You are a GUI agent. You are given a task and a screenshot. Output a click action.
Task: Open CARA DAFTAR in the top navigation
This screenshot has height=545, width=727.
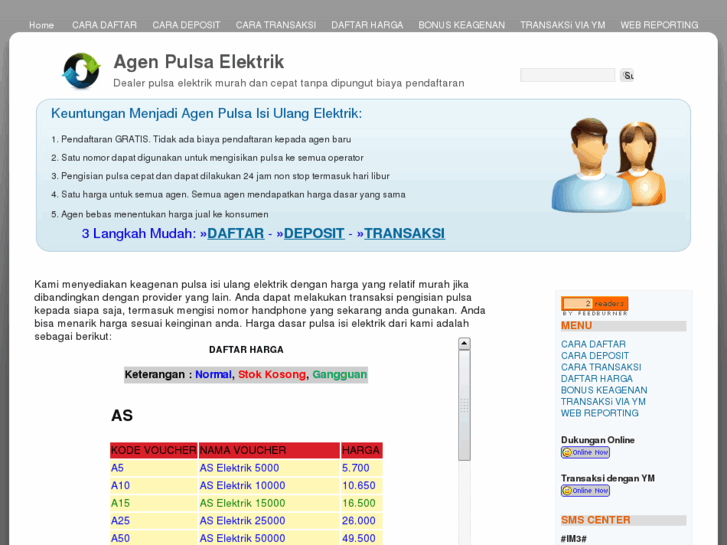104,25
